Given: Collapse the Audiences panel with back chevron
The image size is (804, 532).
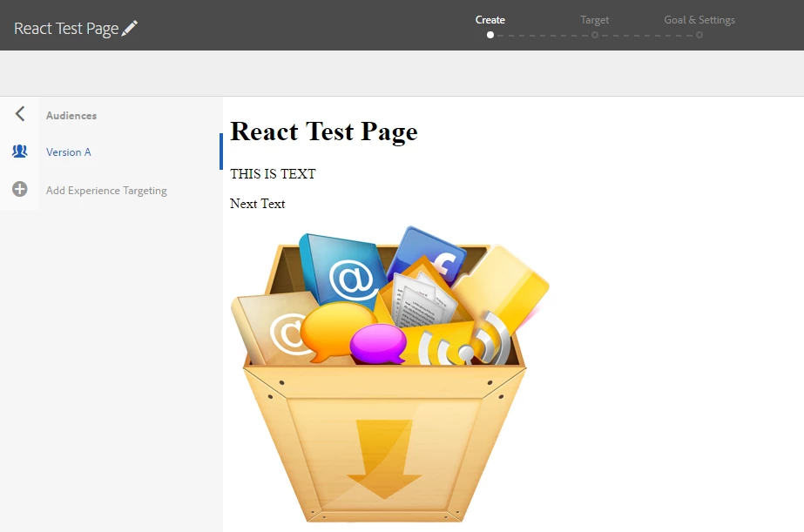Looking at the screenshot, I should pyautogui.click(x=20, y=114).
